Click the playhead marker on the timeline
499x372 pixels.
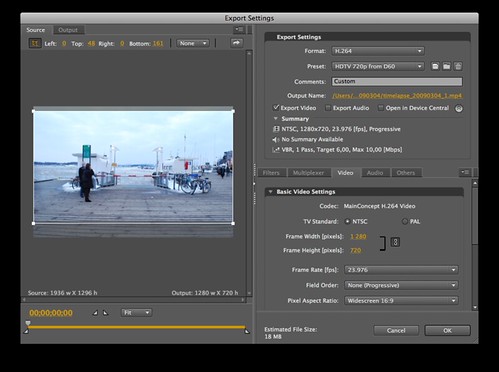(28, 323)
